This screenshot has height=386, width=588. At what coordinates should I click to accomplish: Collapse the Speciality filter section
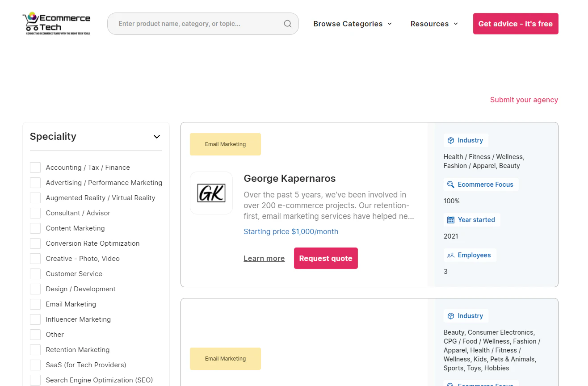coord(157,137)
